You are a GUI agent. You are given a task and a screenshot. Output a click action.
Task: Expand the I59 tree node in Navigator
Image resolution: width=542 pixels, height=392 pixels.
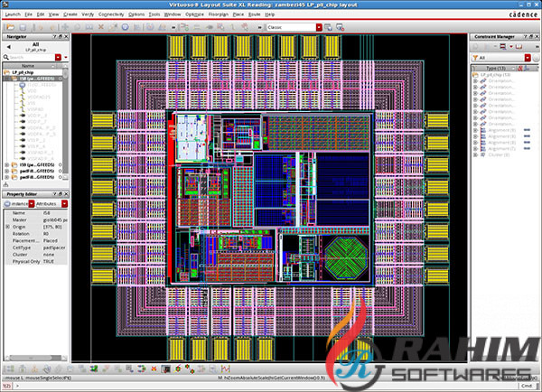pyautogui.click(x=6, y=165)
